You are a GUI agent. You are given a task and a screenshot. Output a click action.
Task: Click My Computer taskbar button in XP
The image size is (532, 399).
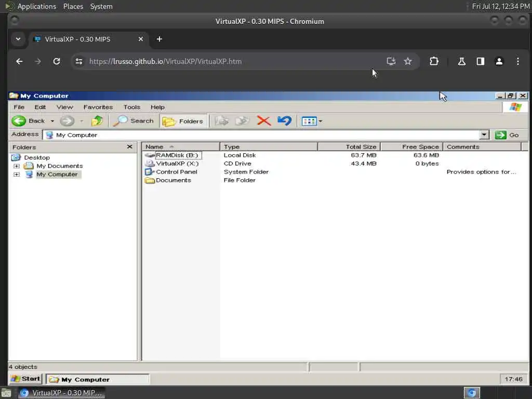[98, 379]
